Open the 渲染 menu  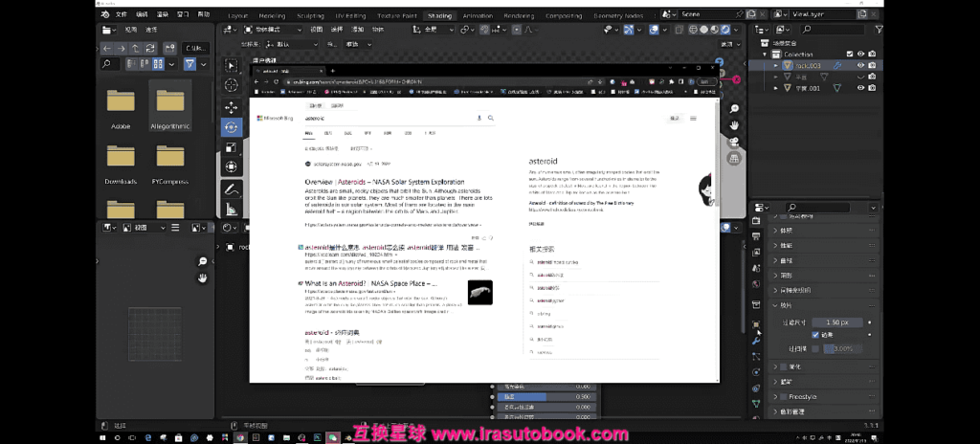click(163, 14)
